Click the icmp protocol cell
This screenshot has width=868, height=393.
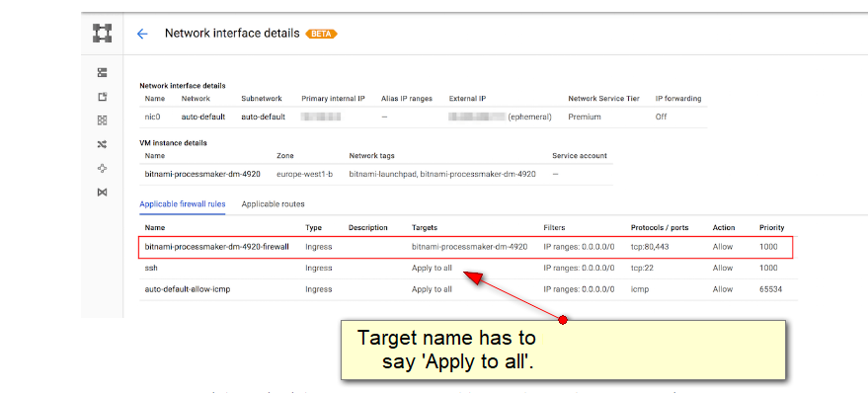639,289
